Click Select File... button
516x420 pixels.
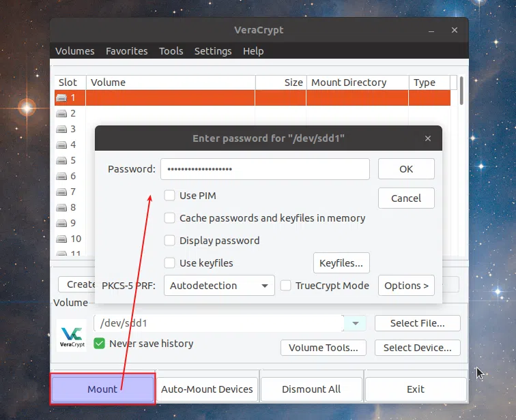tap(417, 323)
